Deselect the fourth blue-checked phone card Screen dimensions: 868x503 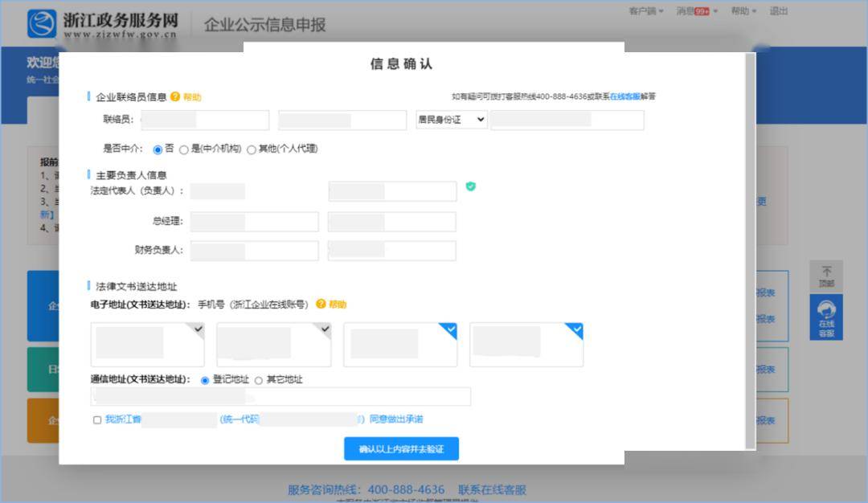(526, 345)
